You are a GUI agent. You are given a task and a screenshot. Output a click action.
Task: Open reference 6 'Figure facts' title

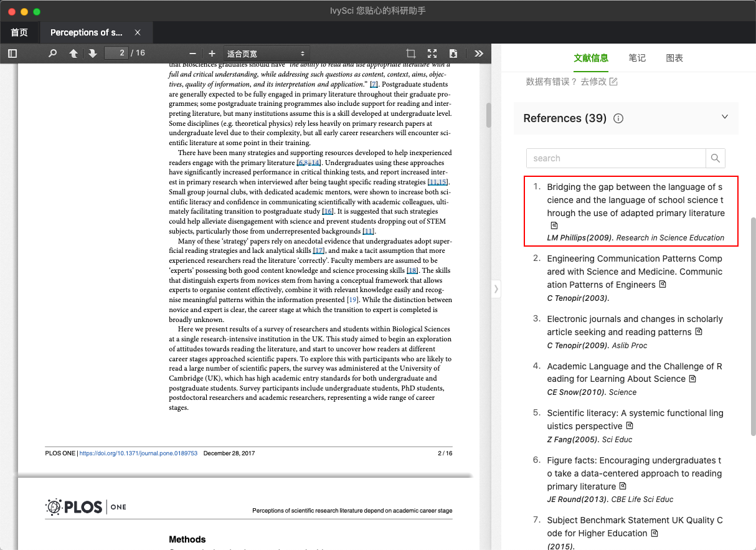635,473
